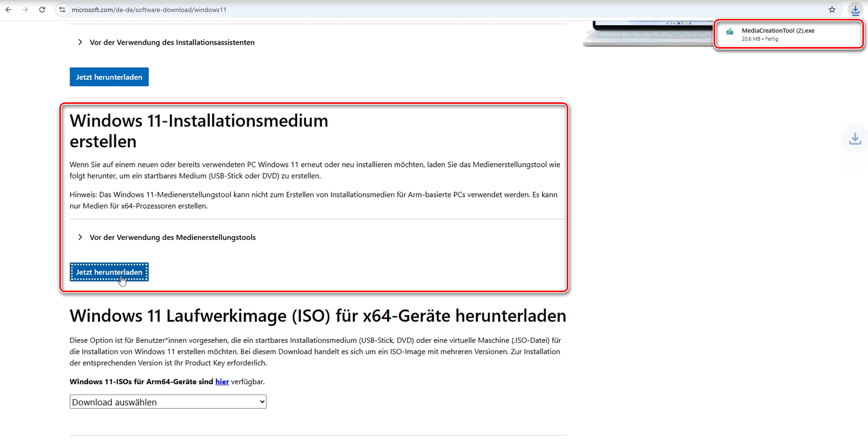This screenshot has height=440, width=868.
Task: Open the browser downloads toolbar icon
Action: tap(855, 10)
